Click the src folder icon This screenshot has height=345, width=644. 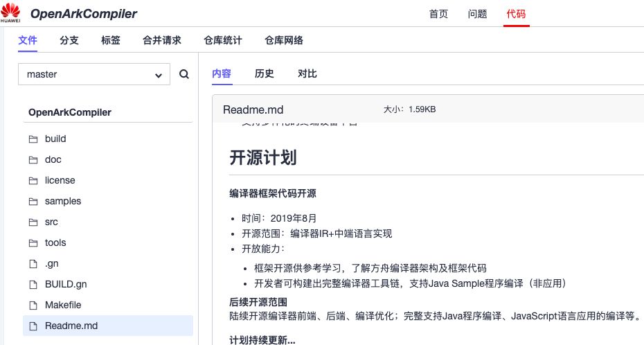33,222
